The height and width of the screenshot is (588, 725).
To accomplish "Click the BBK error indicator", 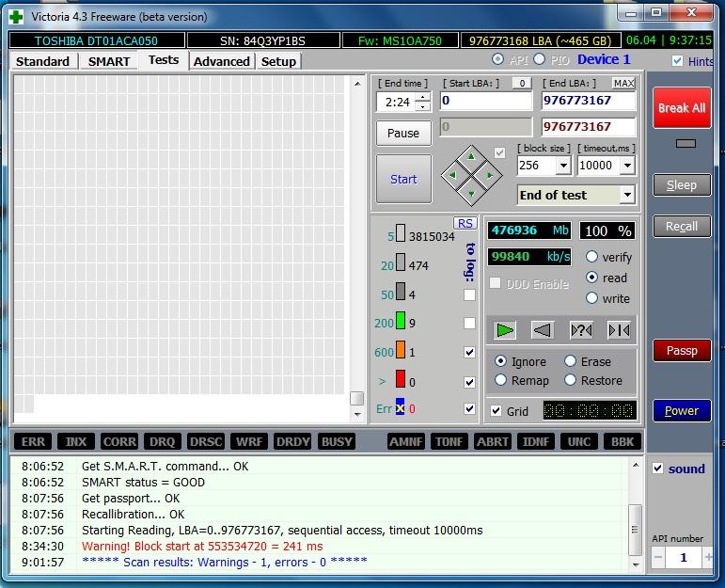I will [623, 441].
